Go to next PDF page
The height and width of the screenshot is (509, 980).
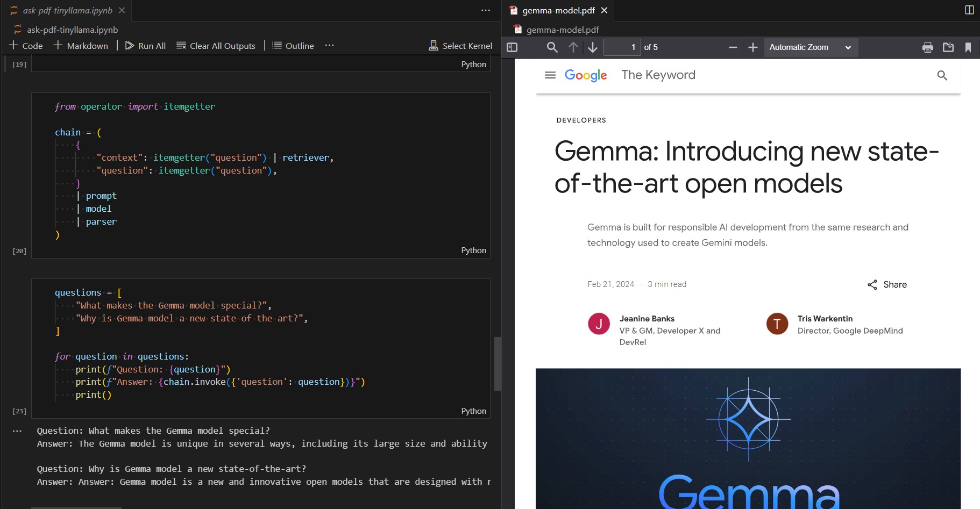[593, 47]
